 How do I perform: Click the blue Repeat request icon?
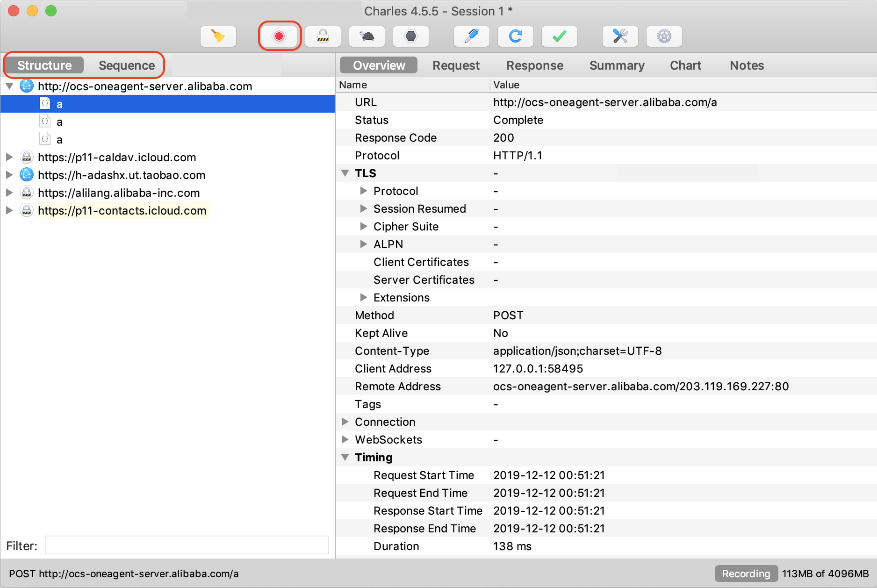click(x=516, y=36)
